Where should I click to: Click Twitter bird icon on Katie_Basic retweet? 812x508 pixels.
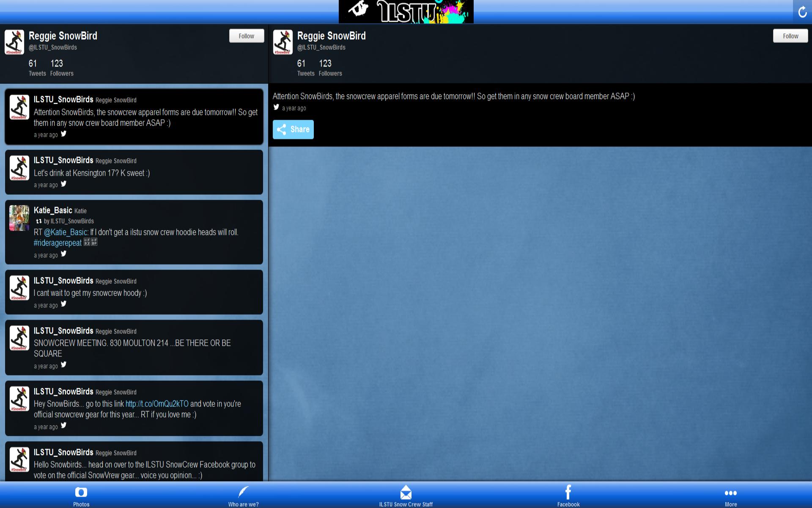(63, 254)
